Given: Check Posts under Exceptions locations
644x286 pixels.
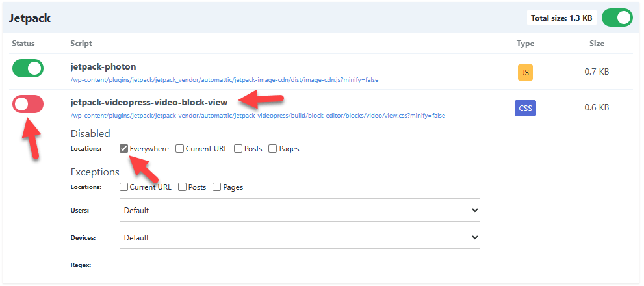Looking at the screenshot, I should [x=183, y=187].
